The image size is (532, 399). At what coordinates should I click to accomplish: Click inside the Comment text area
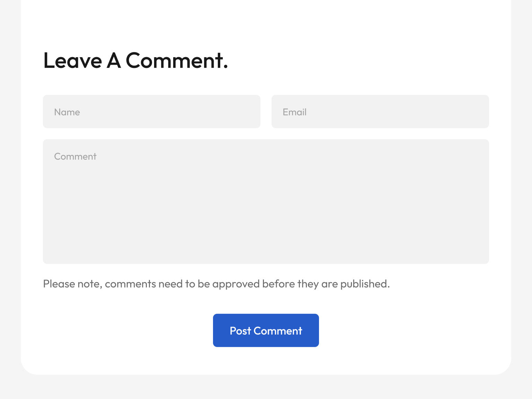coord(266,201)
